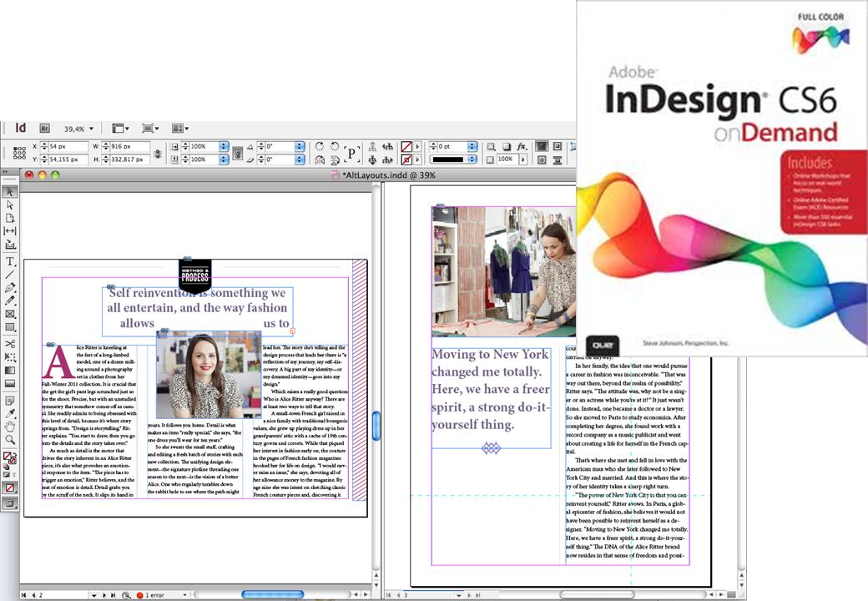Select the Free Transform tool
Screen dimensions: 868x601
tap(10, 357)
